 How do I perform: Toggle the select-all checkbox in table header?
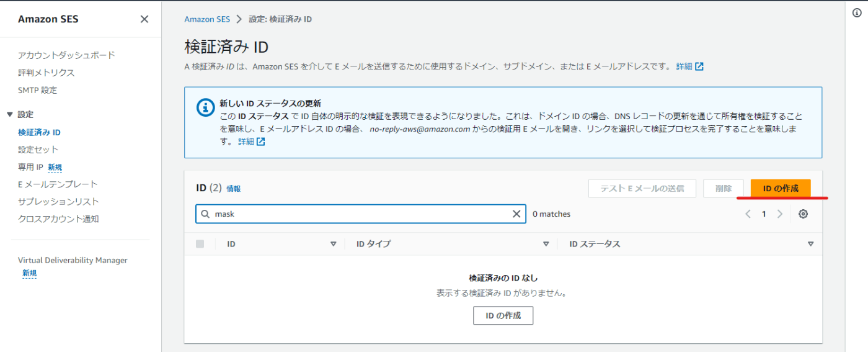(x=200, y=244)
